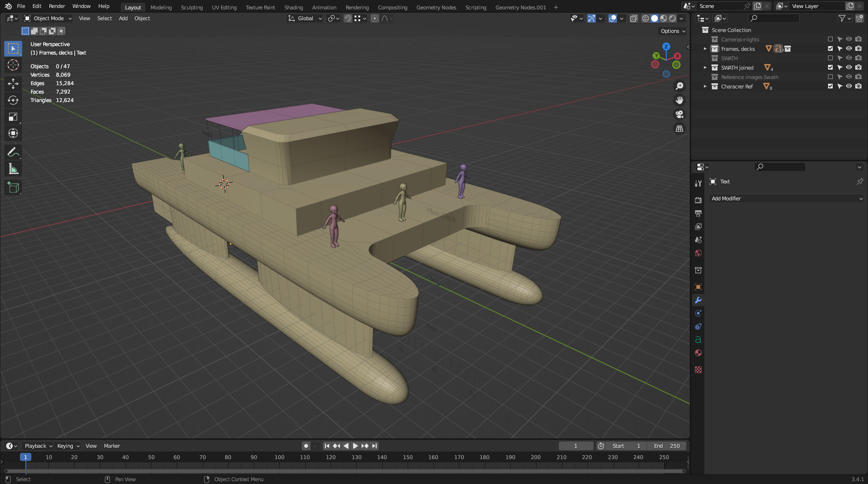Select the Add Cube tool

13,188
